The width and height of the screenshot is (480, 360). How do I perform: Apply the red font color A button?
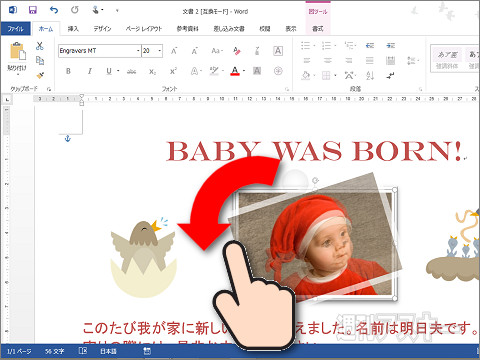(x=235, y=71)
